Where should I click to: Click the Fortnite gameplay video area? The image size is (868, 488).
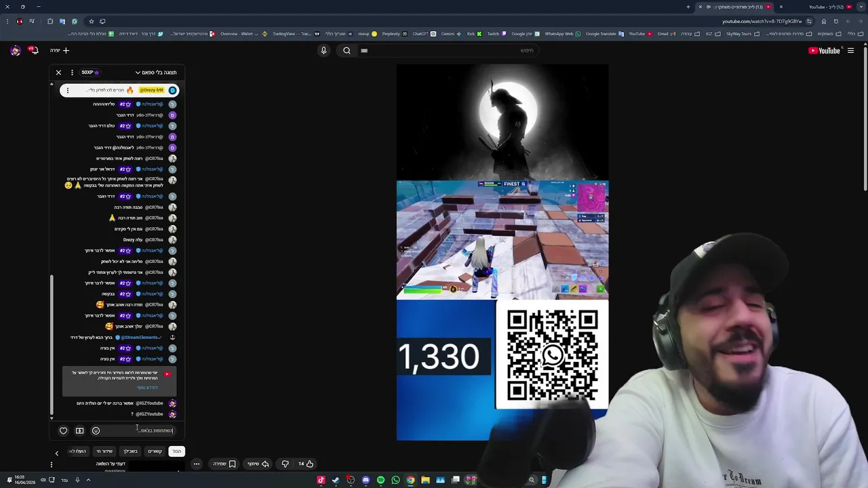[502, 240]
